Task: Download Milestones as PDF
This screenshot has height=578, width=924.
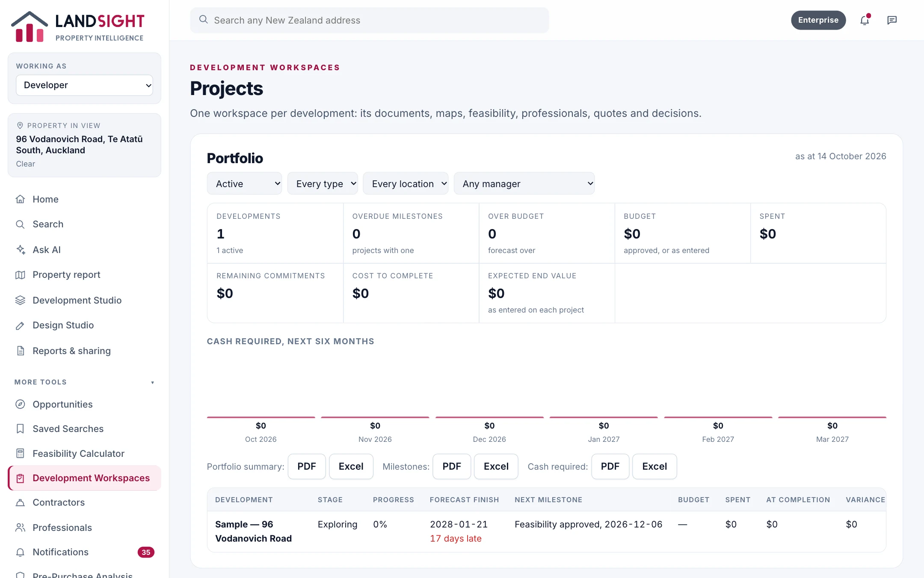Action: (452, 466)
